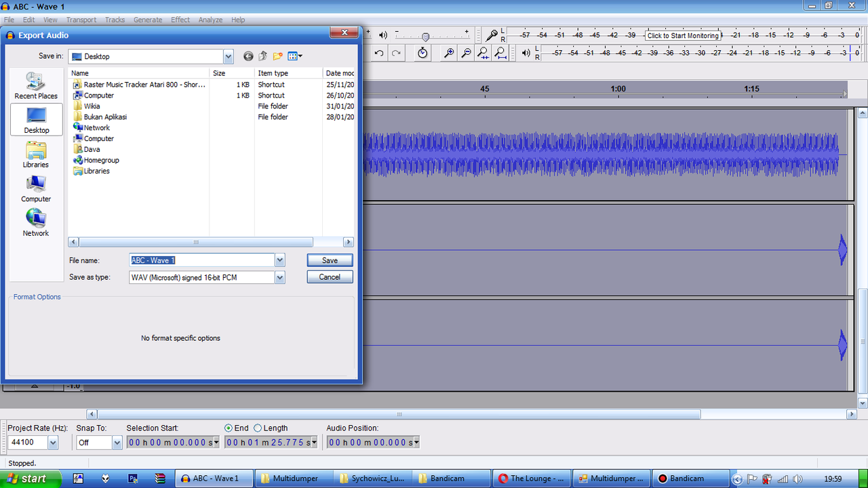Open the Edit menu

point(28,20)
